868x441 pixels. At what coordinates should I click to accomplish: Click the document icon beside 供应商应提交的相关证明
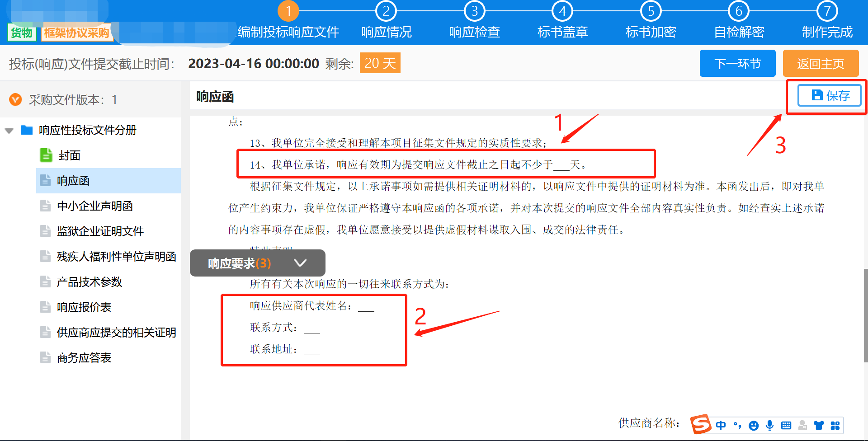tap(45, 332)
